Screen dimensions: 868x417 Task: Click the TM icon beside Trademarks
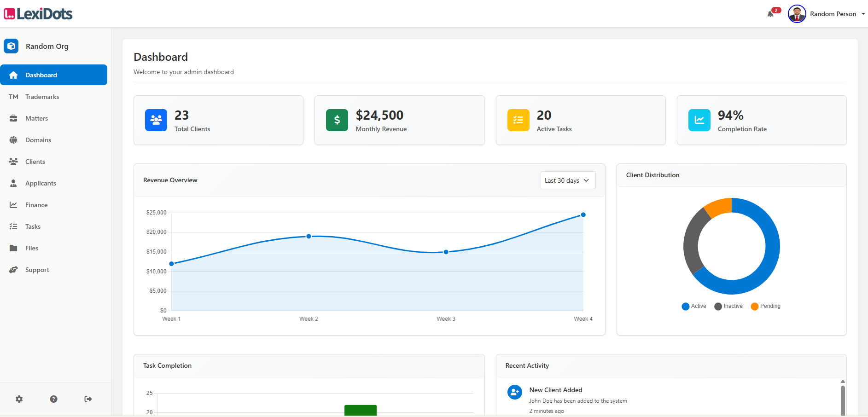point(13,97)
